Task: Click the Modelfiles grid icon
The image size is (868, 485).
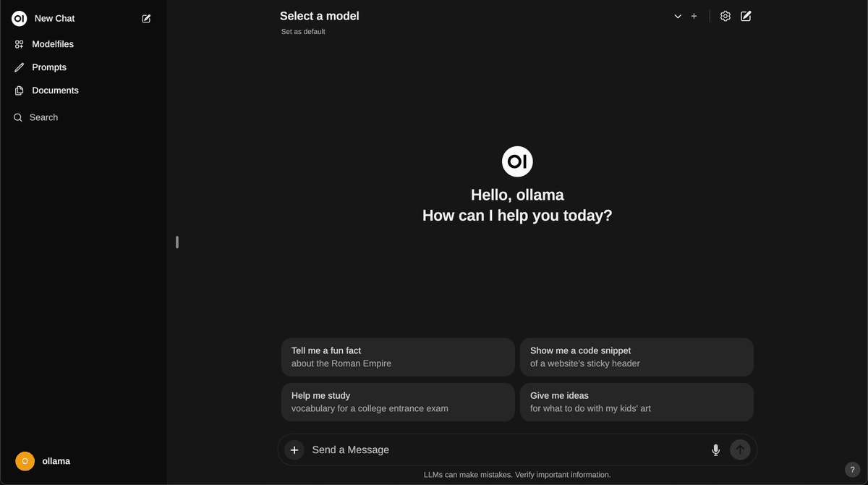Action: point(20,44)
